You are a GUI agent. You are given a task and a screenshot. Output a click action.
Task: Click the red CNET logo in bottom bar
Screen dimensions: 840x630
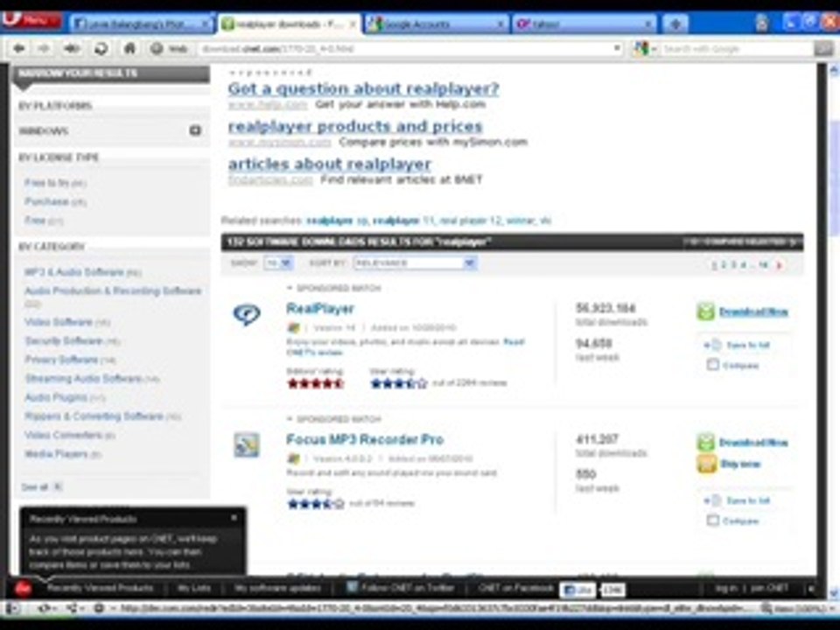coord(23,588)
